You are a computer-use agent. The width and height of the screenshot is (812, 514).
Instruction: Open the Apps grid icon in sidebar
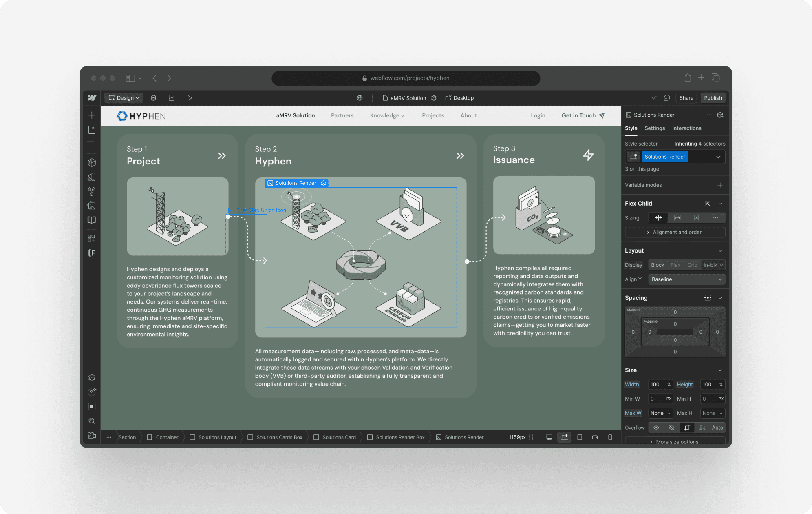click(92, 238)
